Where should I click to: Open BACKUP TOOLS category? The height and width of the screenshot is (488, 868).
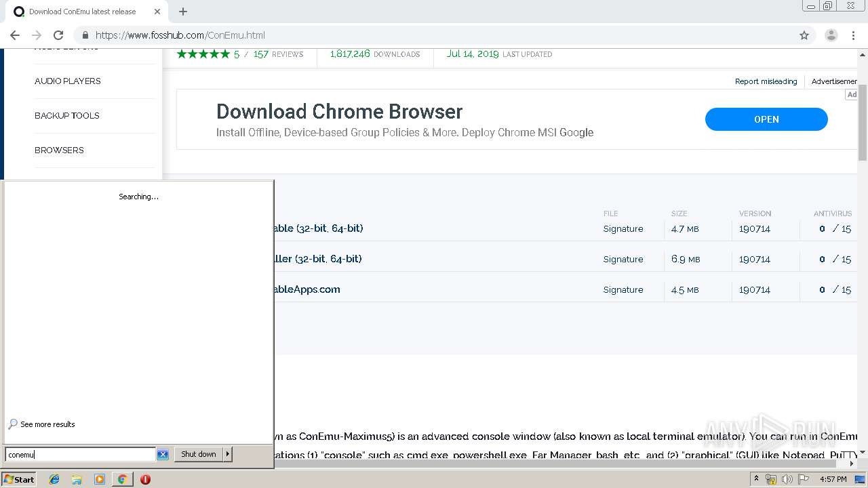67,116
